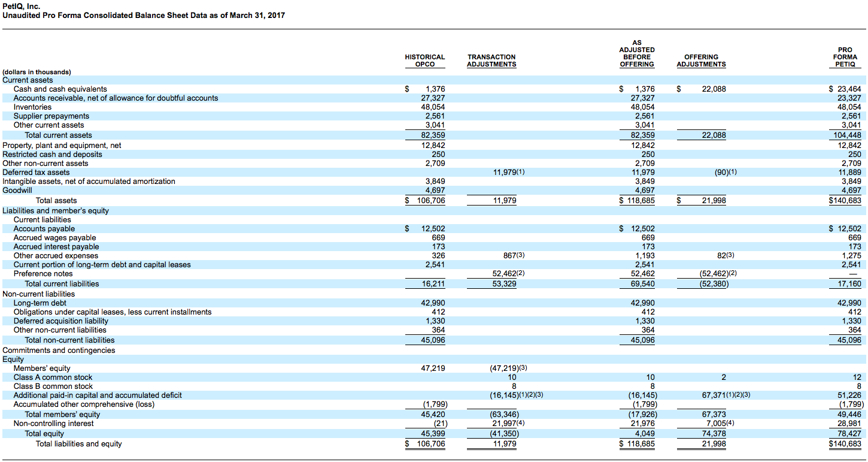
Task: Click the pro forma paid-in capital '51,226'
Action: [849, 395]
